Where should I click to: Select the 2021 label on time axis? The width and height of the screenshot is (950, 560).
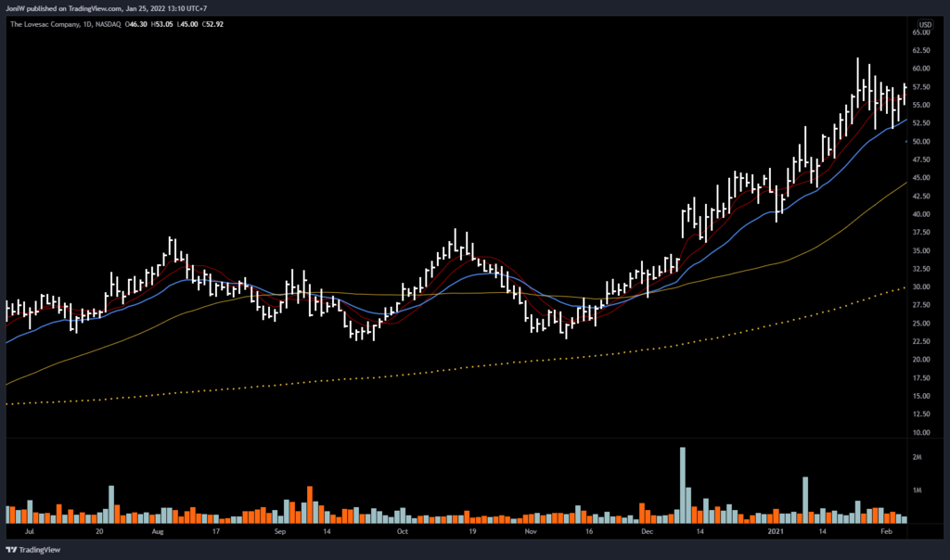[777, 533]
